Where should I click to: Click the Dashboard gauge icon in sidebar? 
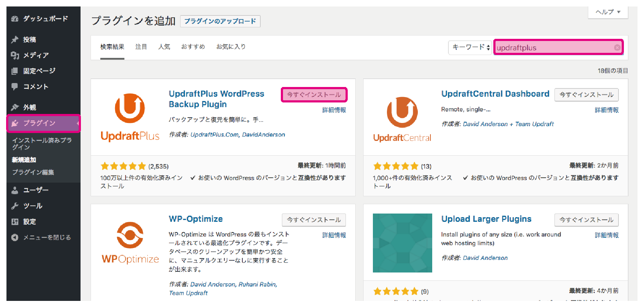tap(15, 19)
